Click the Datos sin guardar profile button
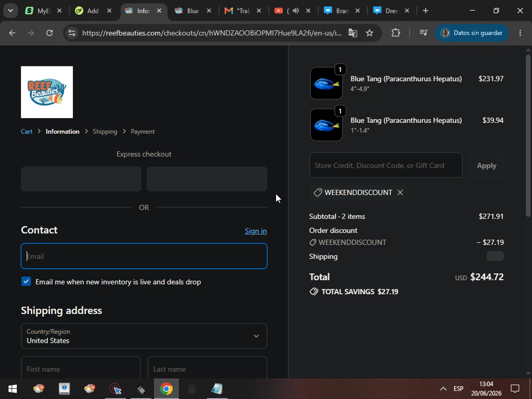The width and height of the screenshot is (532, 399). tap(472, 33)
